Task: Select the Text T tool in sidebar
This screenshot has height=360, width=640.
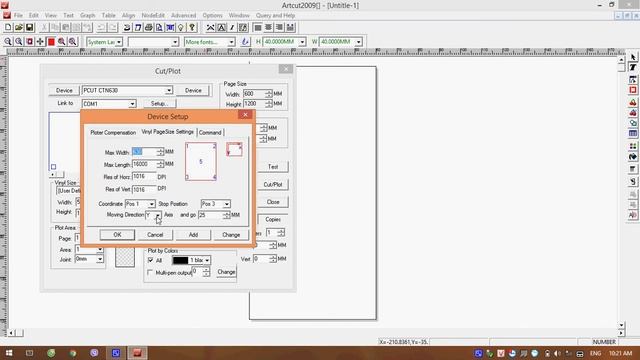Action: click(633, 67)
